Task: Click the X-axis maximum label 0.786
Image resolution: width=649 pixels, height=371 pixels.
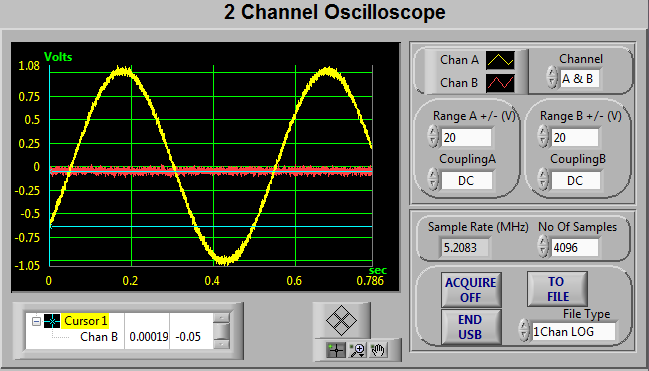Action: 370,281
